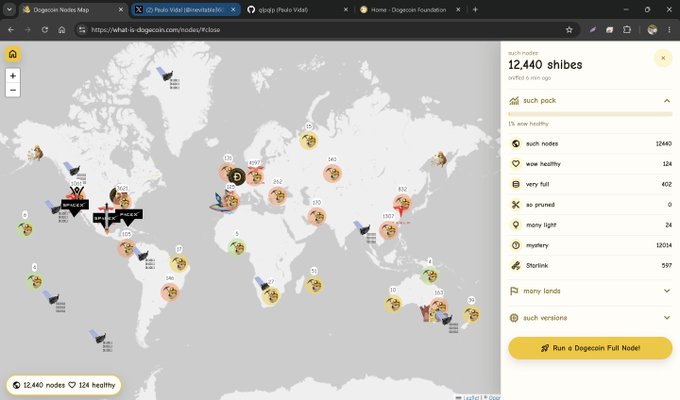The width and height of the screenshot is (680, 400).
Task: Click the '12014' mystery count value
Action: pos(664,246)
